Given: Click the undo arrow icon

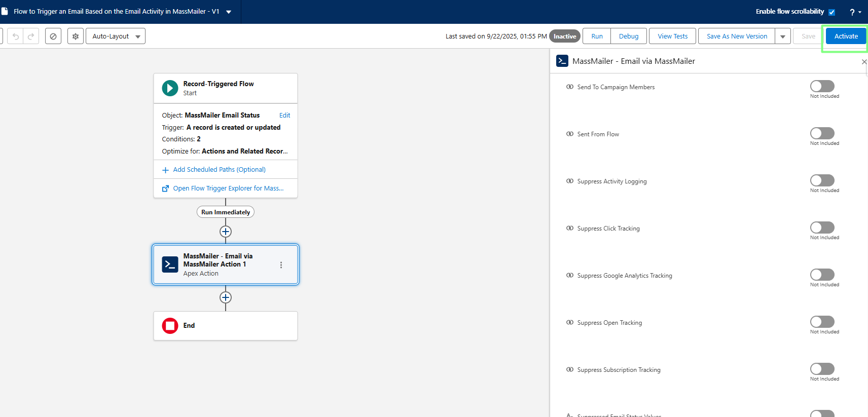Looking at the screenshot, I should point(16,36).
